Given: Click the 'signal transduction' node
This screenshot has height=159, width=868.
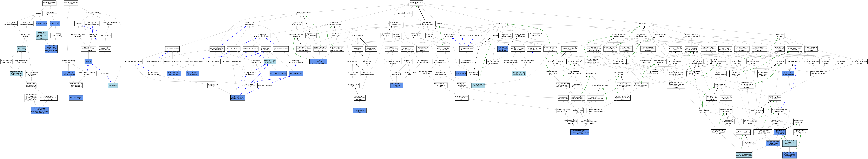Looking at the screenshot, I should [466, 49].
